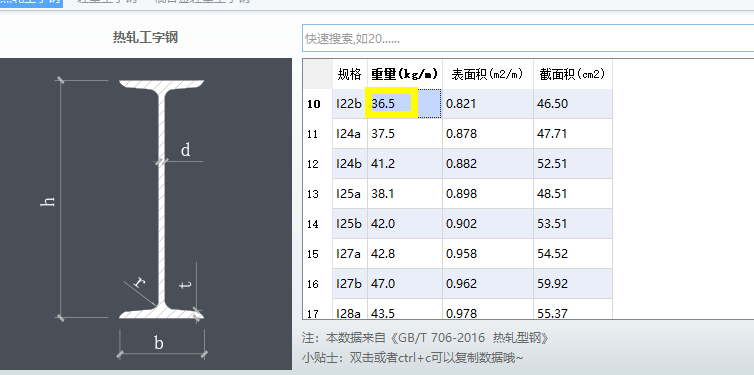The height and width of the screenshot is (375, 754).
Task: Select row number 13 header
Action: (x=317, y=194)
